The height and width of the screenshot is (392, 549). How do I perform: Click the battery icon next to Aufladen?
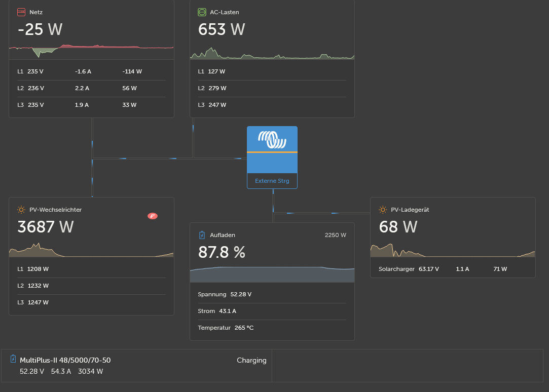[x=202, y=235]
